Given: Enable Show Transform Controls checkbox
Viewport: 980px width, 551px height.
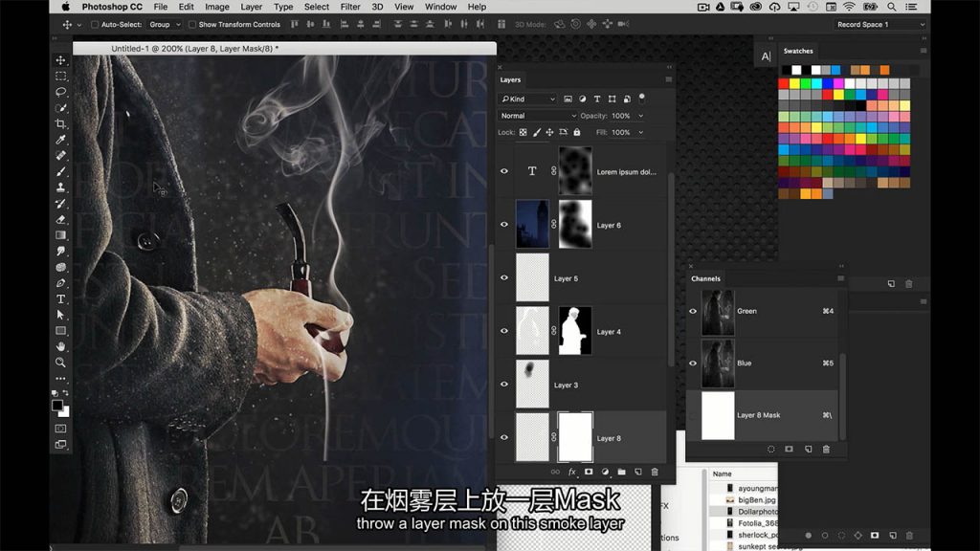Looking at the screenshot, I should coord(191,24).
